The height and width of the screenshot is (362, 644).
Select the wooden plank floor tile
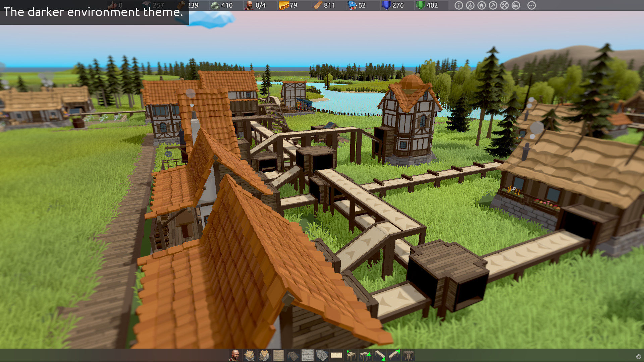coord(279,355)
